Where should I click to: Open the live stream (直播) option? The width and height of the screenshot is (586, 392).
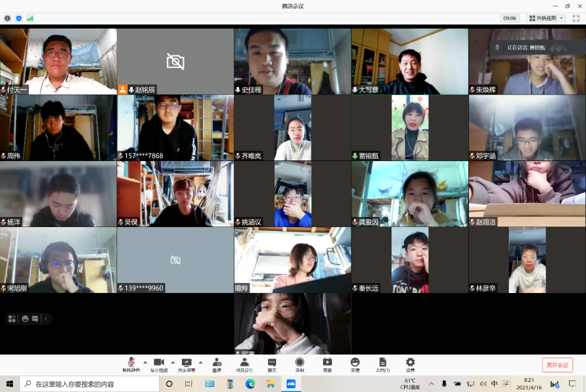(x=327, y=365)
